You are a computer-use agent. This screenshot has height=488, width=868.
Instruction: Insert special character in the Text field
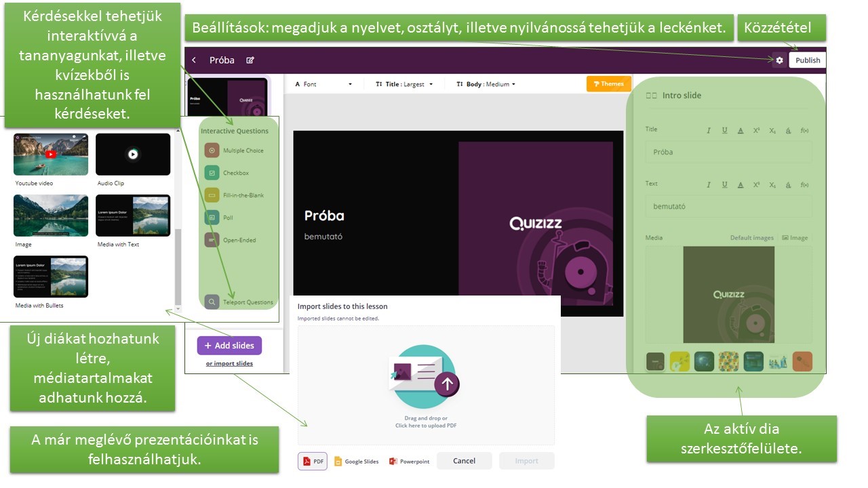(x=788, y=184)
